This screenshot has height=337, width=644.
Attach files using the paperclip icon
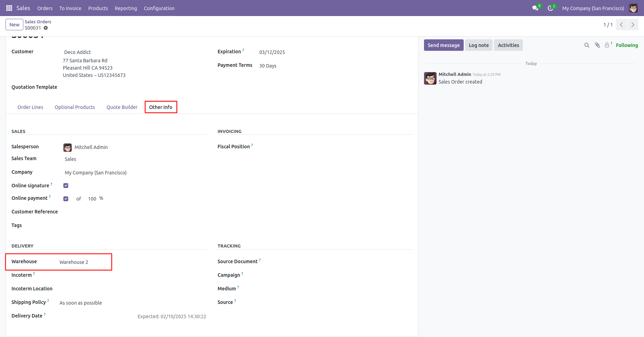(x=597, y=45)
